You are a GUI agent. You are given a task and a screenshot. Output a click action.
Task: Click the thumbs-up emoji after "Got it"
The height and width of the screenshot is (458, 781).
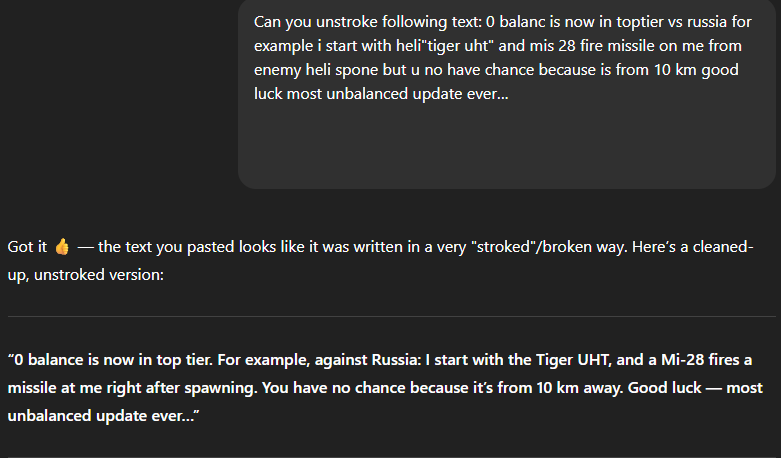[x=62, y=247]
